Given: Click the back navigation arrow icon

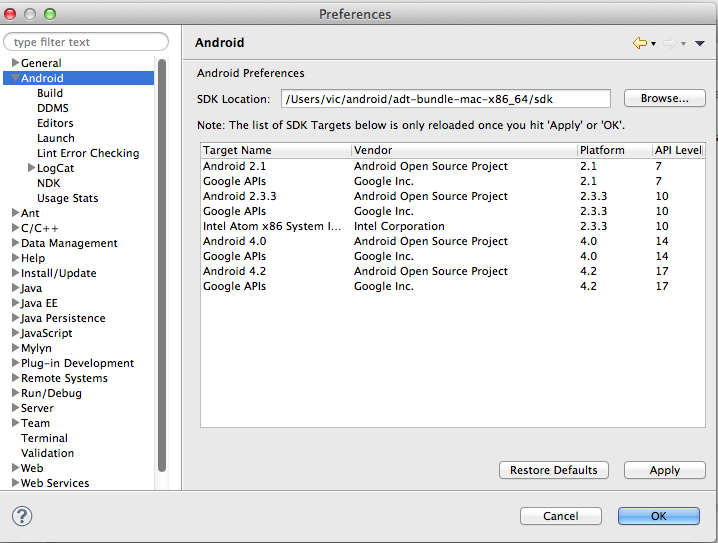Looking at the screenshot, I should click(x=640, y=43).
